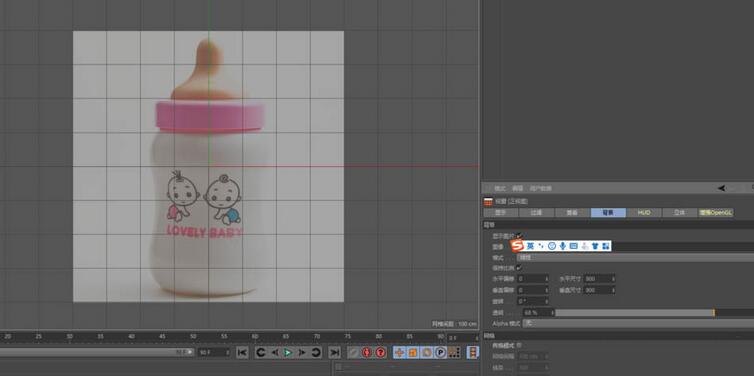The width and height of the screenshot is (754, 376).
Task: Toggle rotation keyframe recording icon
Action: pyautogui.click(x=427, y=352)
